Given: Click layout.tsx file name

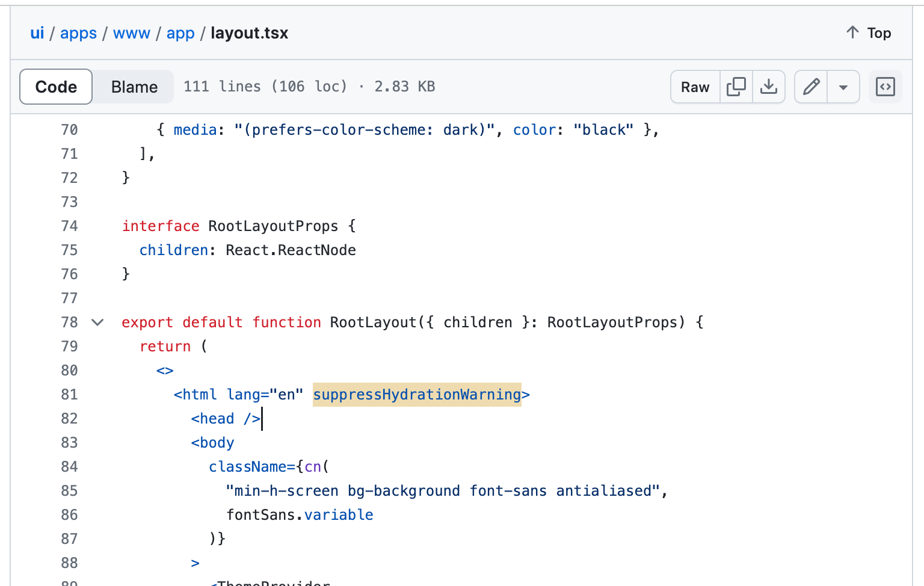Looking at the screenshot, I should click(249, 33).
